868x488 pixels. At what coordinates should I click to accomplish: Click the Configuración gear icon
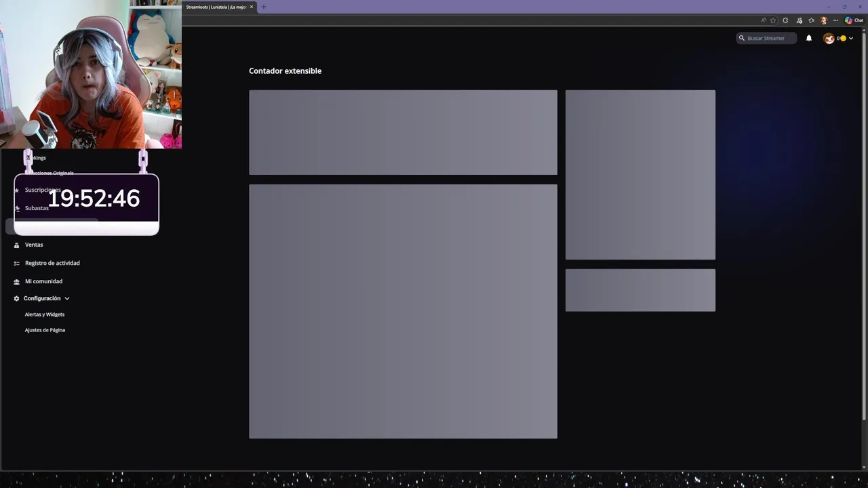point(17,298)
